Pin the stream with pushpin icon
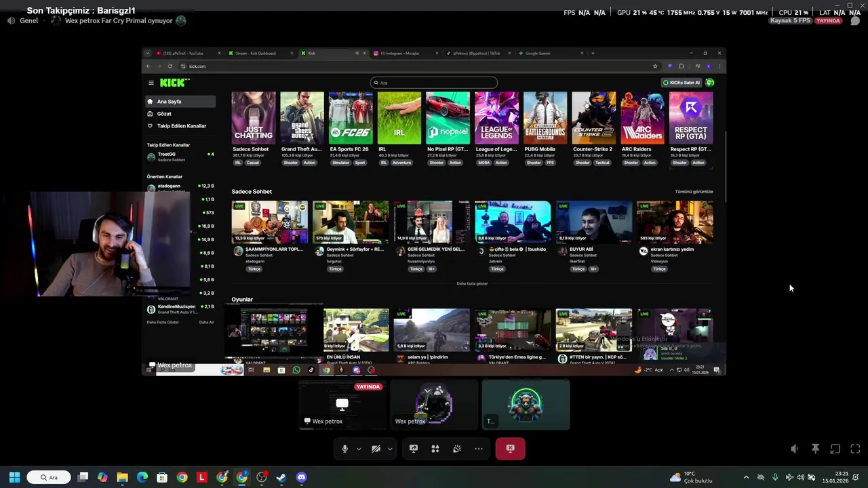This screenshot has height=488, width=868. (815, 449)
